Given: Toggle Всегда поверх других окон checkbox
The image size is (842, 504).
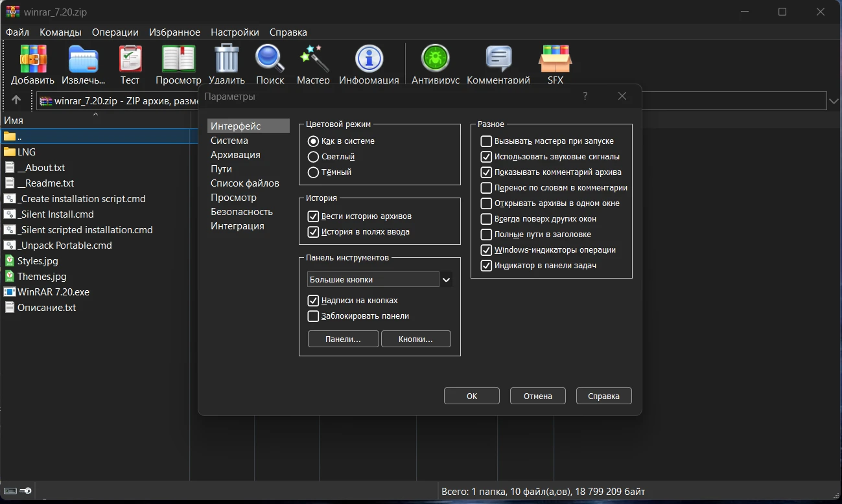Looking at the screenshot, I should pos(486,219).
